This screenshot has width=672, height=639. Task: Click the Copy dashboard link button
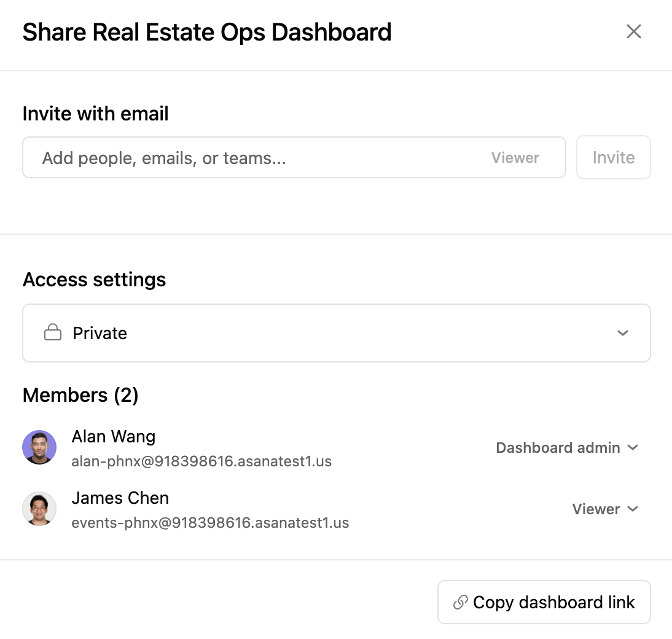544,602
